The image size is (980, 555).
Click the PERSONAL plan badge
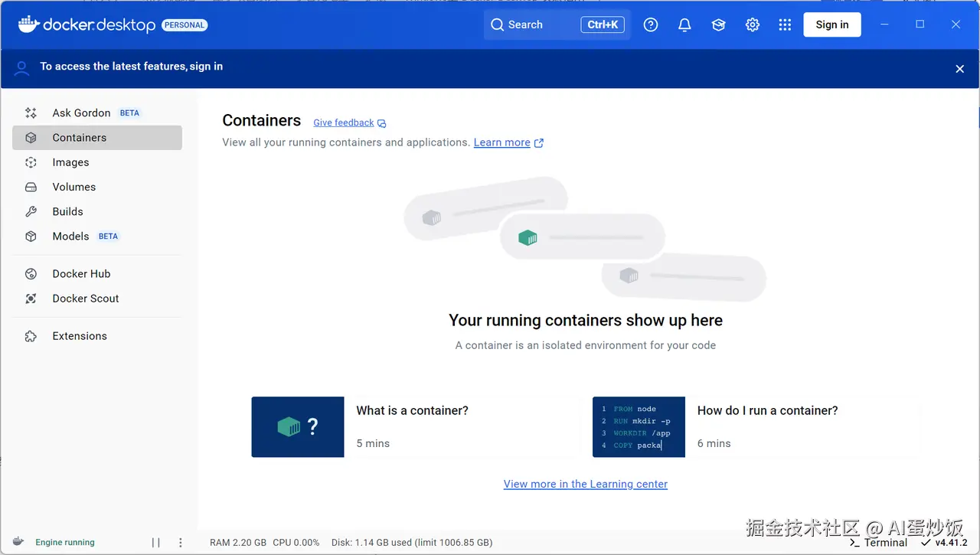click(185, 25)
